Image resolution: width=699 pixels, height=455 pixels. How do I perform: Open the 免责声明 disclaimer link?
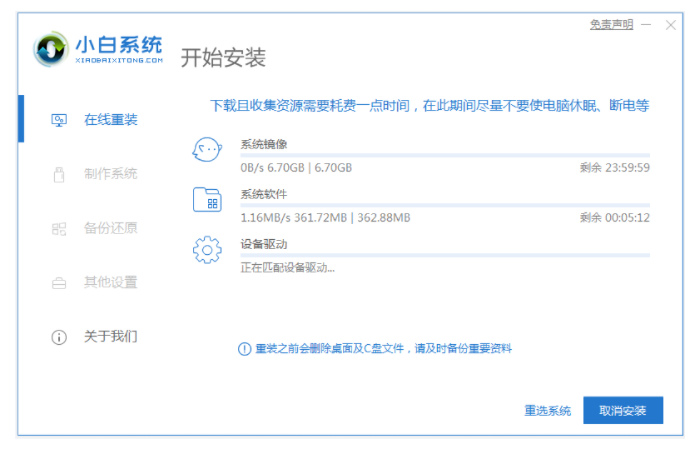click(610, 24)
